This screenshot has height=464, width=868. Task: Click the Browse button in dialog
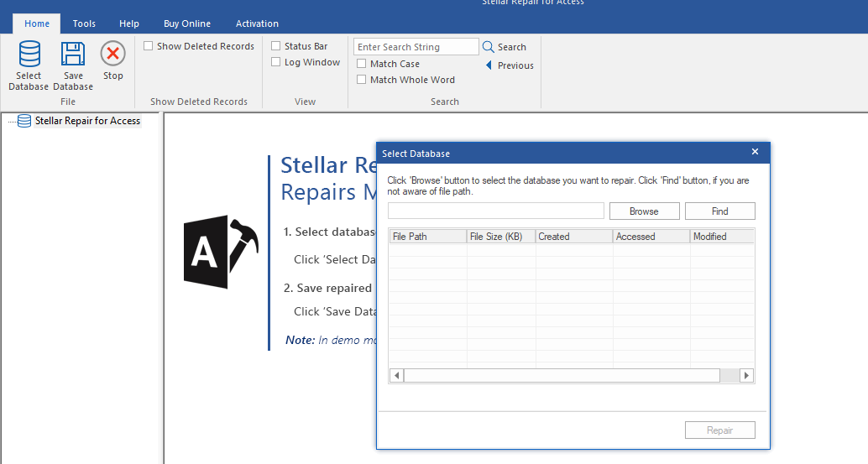click(645, 211)
